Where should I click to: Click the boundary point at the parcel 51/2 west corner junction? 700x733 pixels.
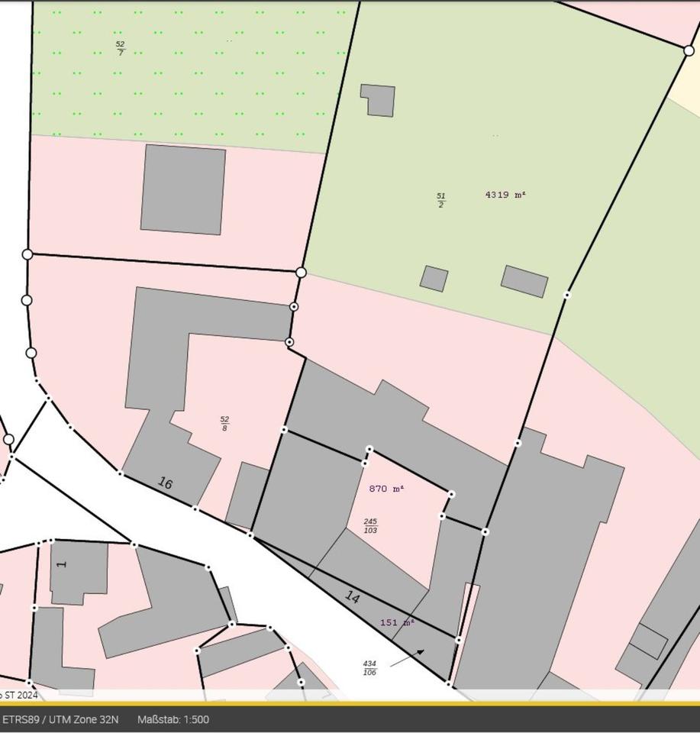pyautogui.click(x=301, y=273)
